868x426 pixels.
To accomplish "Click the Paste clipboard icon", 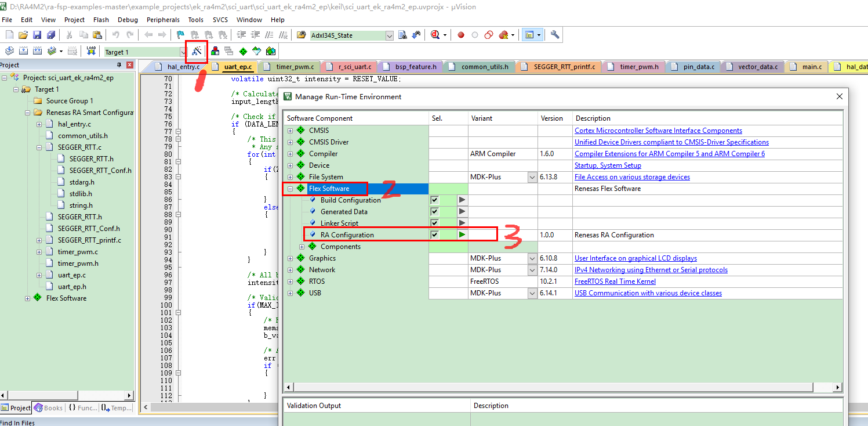I will click(x=97, y=35).
